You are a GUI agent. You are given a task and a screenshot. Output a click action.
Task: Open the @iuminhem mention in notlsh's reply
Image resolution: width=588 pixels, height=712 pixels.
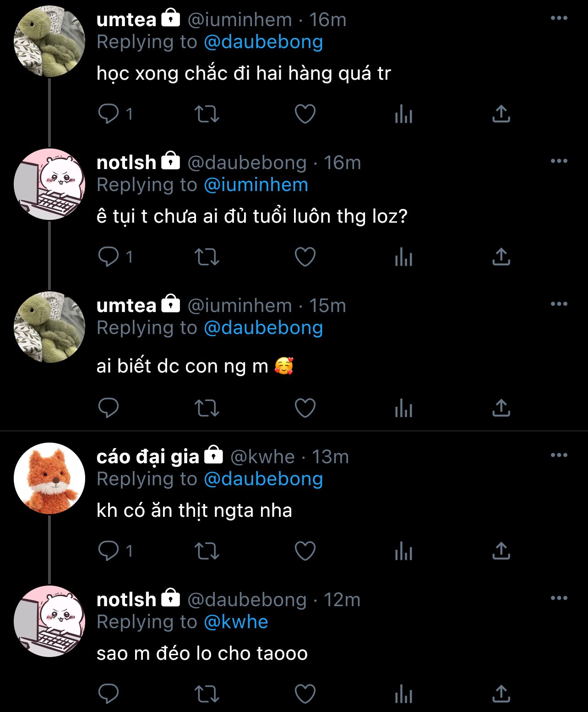(x=256, y=185)
